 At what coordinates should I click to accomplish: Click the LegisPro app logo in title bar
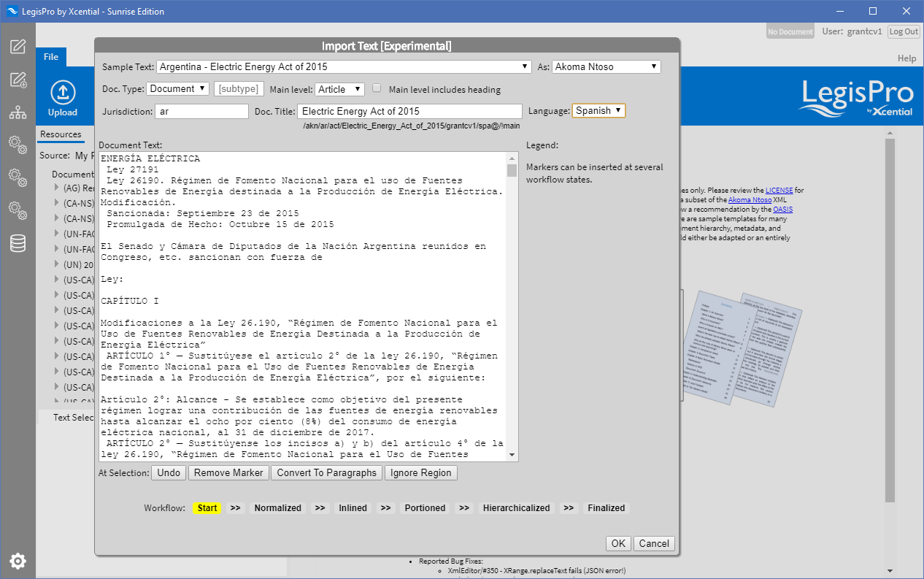[12, 11]
